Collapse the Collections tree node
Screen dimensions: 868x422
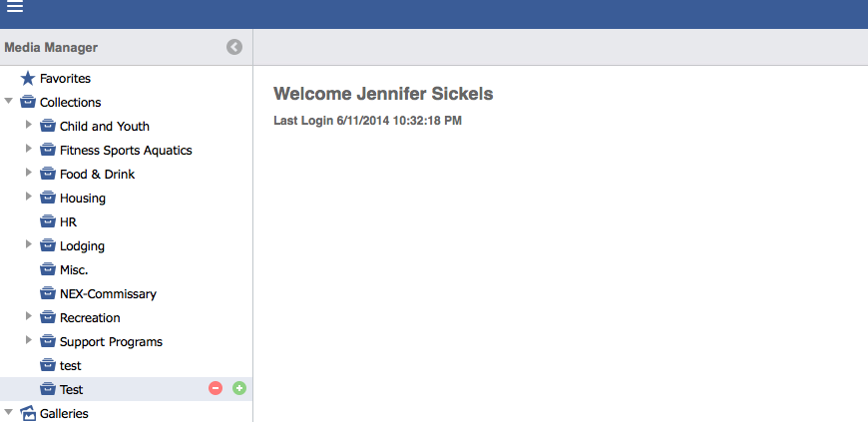click(x=9, y=102)
